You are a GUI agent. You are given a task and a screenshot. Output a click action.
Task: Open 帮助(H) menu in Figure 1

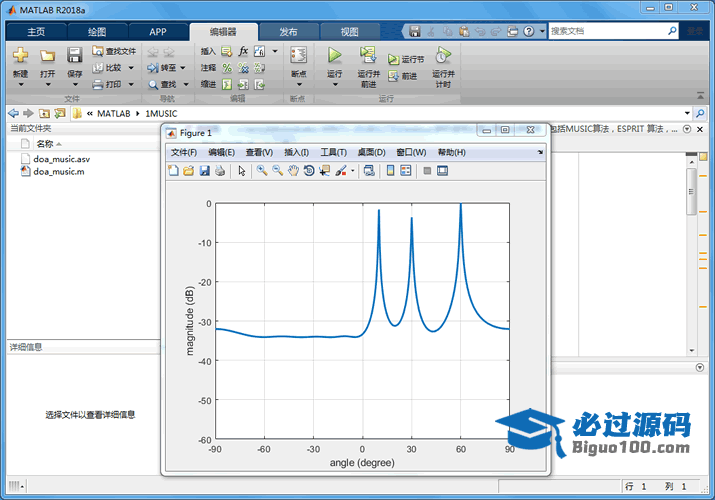point(451,152)
